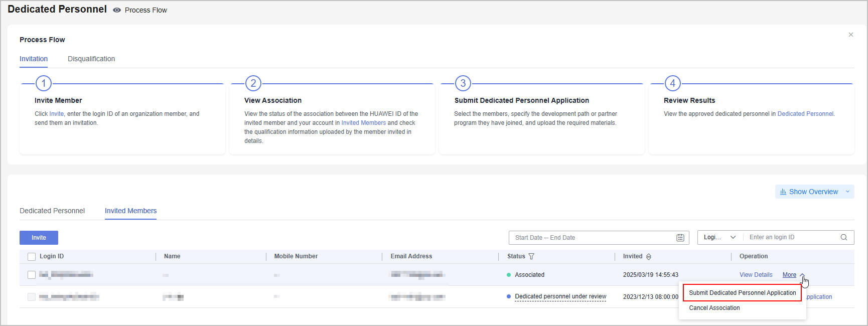Click the View Association step heading
Screen dimensions: 868x326
click(x=273, y=100)
